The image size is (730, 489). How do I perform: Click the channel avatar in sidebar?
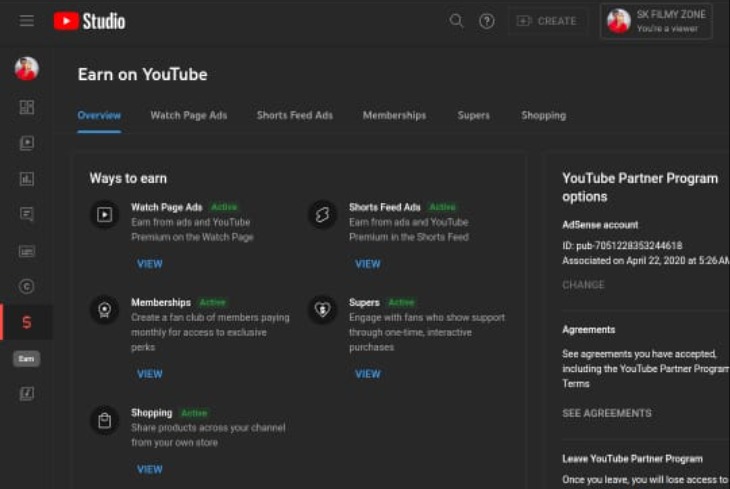point(27,69)
